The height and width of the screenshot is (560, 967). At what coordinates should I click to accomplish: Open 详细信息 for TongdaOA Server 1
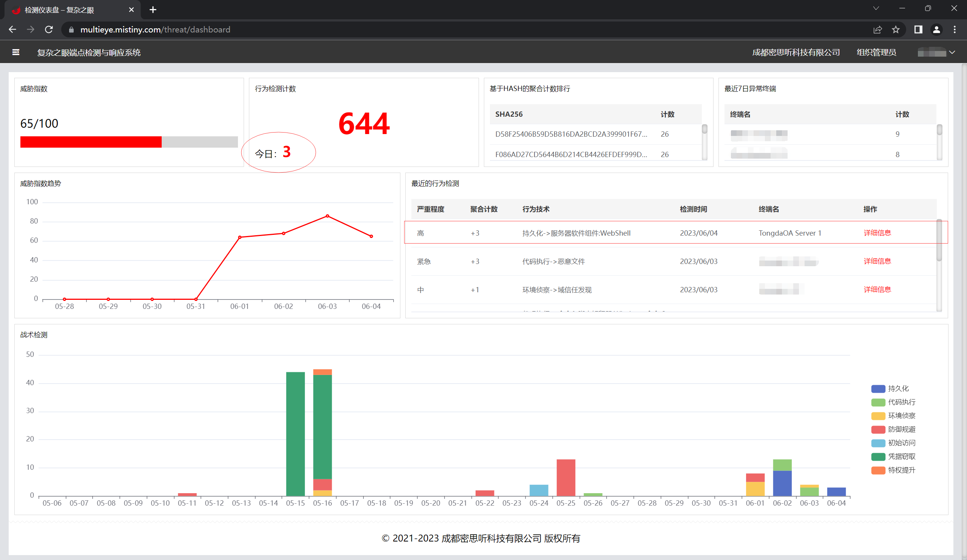pos(877,233)
